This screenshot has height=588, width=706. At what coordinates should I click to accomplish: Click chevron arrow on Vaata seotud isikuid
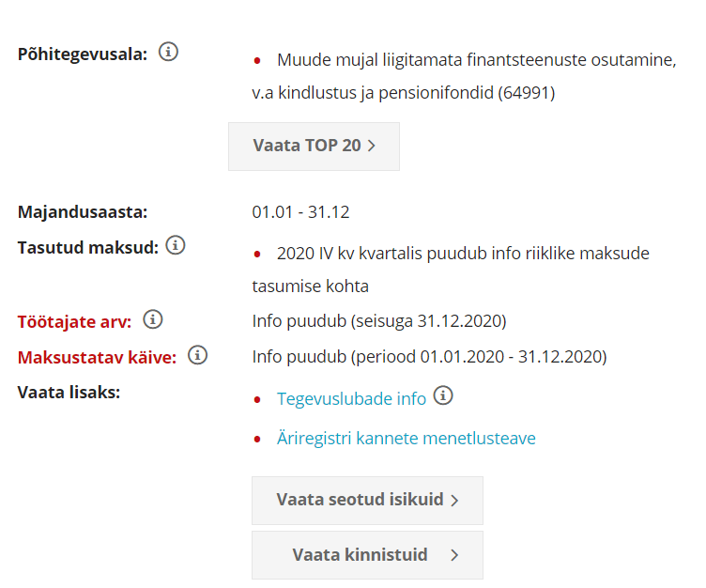coord(454,501)
